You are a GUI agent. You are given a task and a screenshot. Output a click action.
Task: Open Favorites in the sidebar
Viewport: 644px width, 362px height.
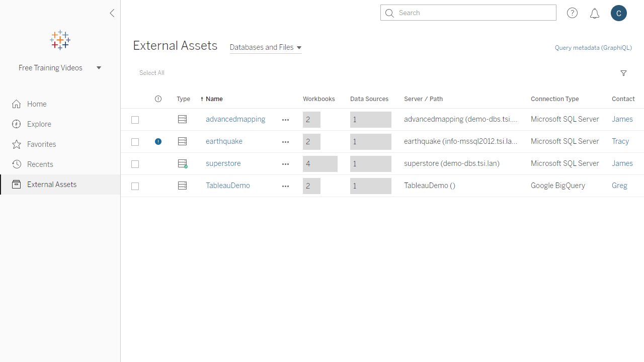(41, 144)
